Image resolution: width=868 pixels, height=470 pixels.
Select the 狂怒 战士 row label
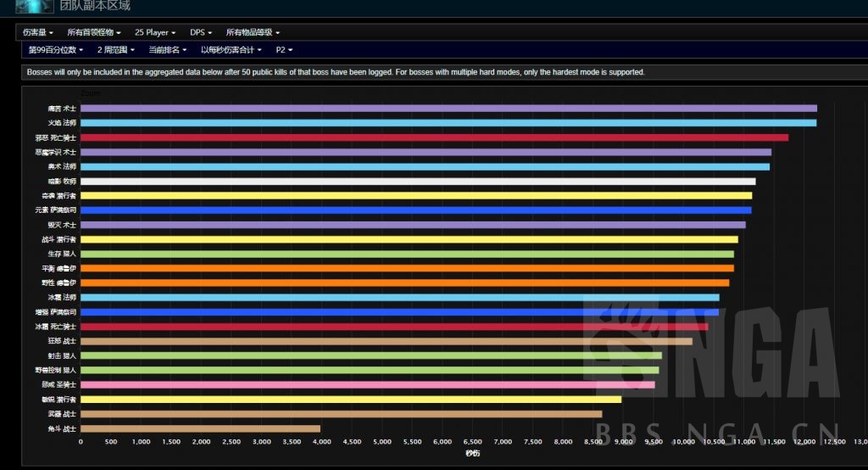(x=62, y=341)
